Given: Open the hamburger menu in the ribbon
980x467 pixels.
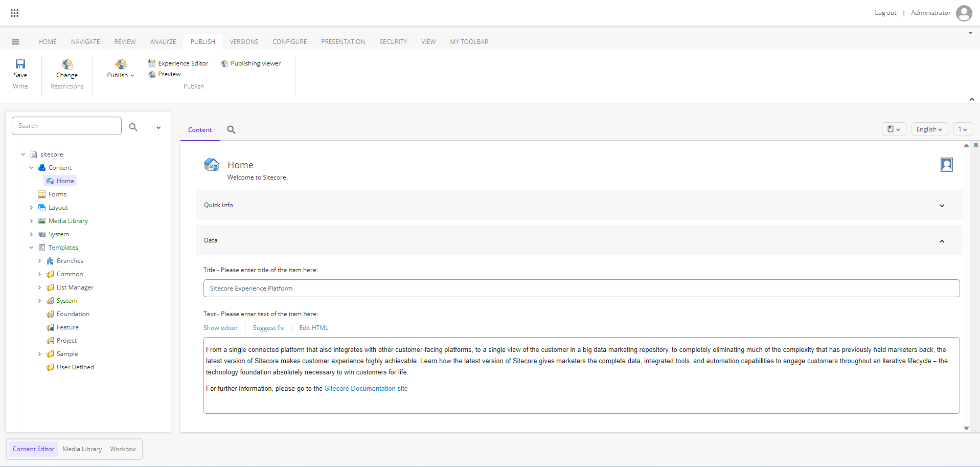Looking at the screenshot, I should click(15, 42).
